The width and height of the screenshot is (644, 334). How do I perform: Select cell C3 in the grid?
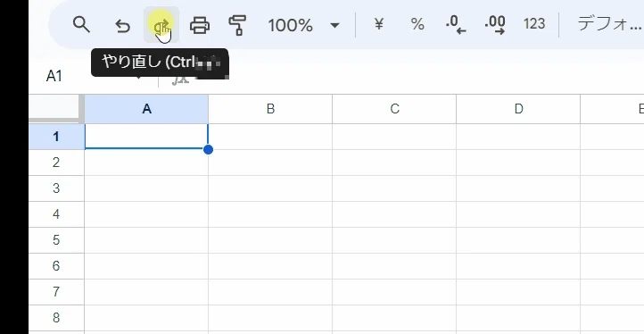394,188
